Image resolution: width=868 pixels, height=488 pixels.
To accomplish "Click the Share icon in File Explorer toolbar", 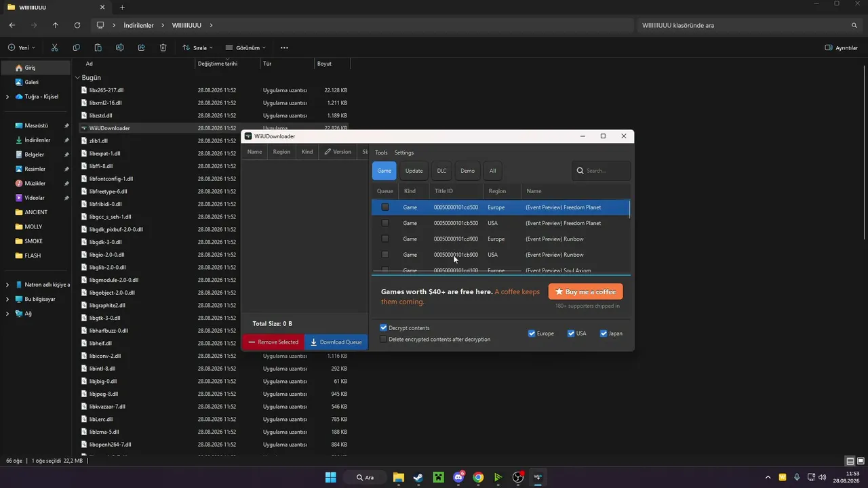I will pos(141,48).
